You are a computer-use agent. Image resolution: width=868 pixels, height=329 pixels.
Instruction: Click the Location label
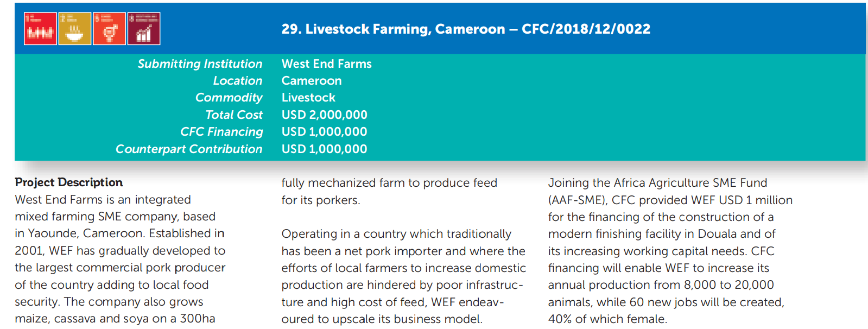click(238, 80)
